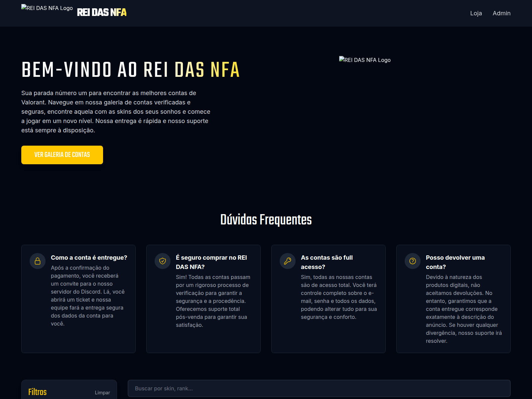Click the broken REI DAS NFA logo in the hero
Screen dimensions: 532x399
click(x=365, y=60)
